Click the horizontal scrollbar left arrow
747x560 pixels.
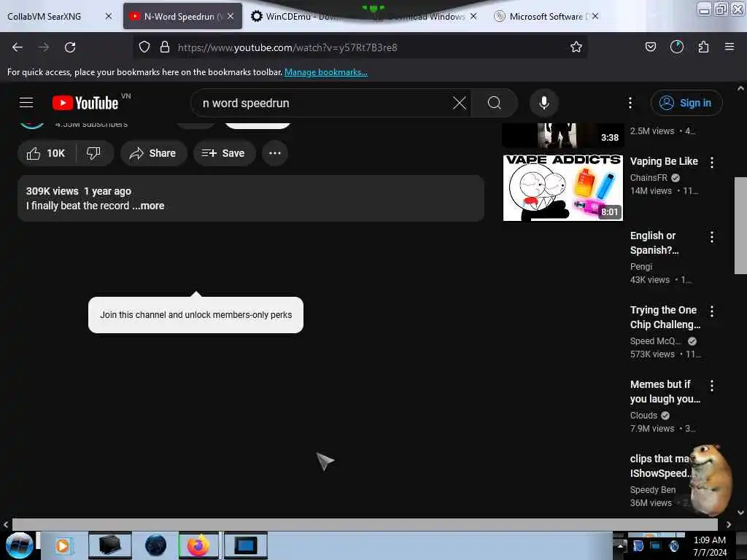6,524
